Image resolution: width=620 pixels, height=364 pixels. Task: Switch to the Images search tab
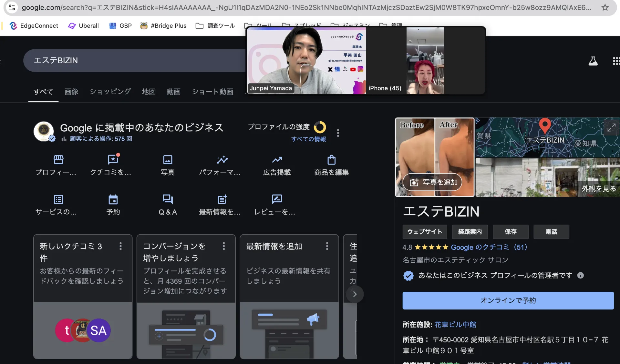(x=71, y=92)
